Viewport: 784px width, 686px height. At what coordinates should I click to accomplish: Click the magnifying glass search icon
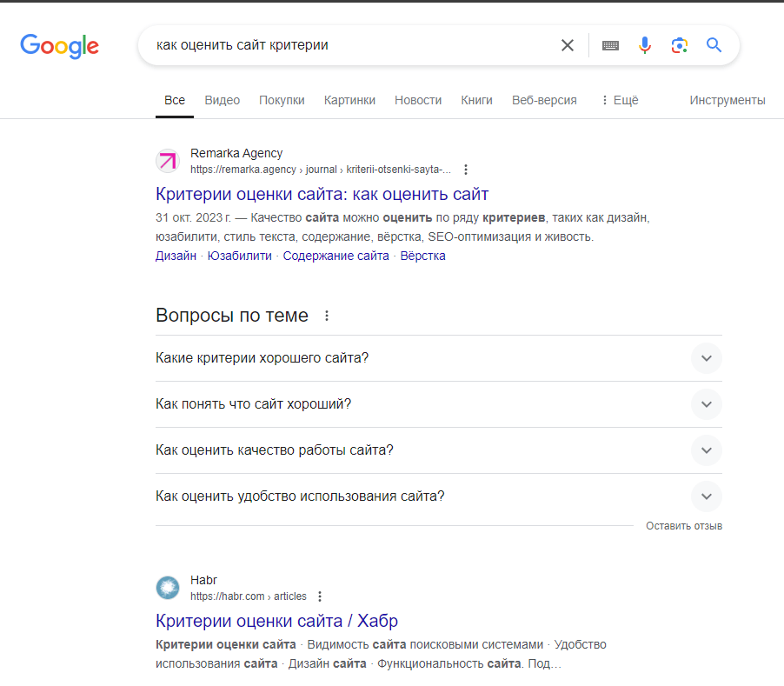714,45
